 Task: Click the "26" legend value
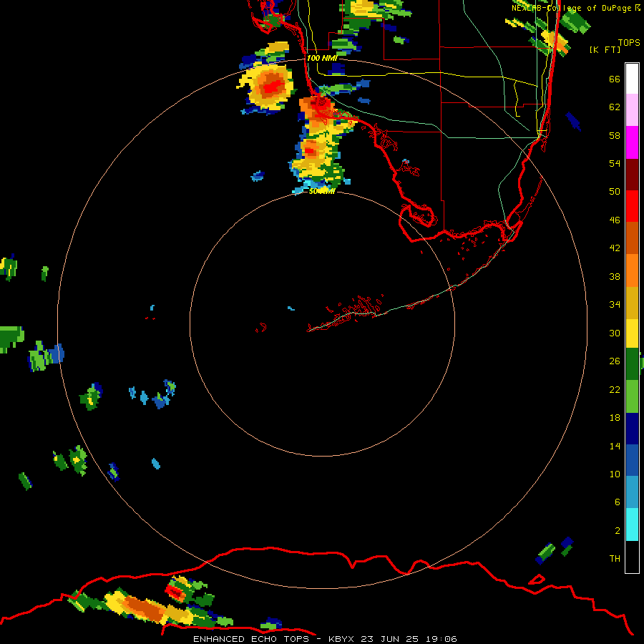tap(615, 361)
